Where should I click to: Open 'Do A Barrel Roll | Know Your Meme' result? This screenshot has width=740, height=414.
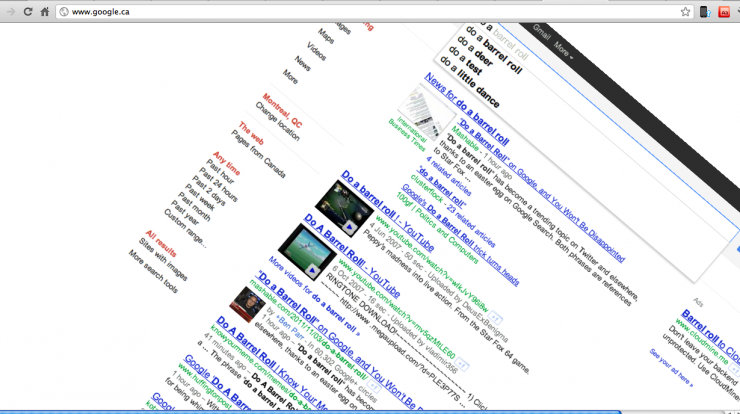pos(272,363)
